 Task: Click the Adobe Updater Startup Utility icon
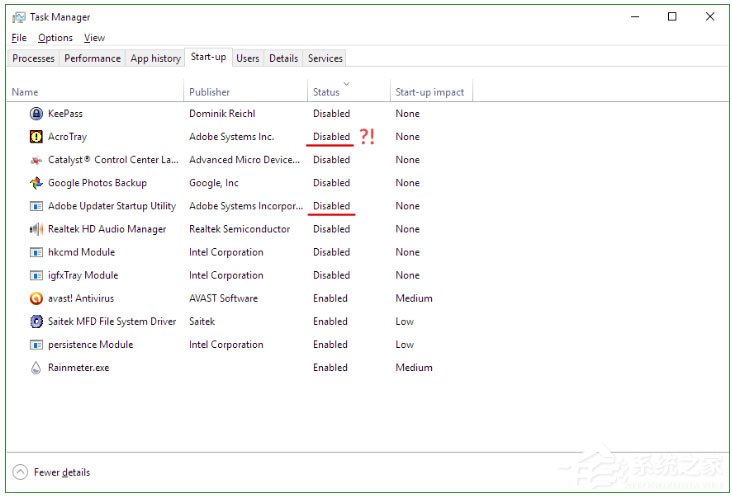(36, 206)
